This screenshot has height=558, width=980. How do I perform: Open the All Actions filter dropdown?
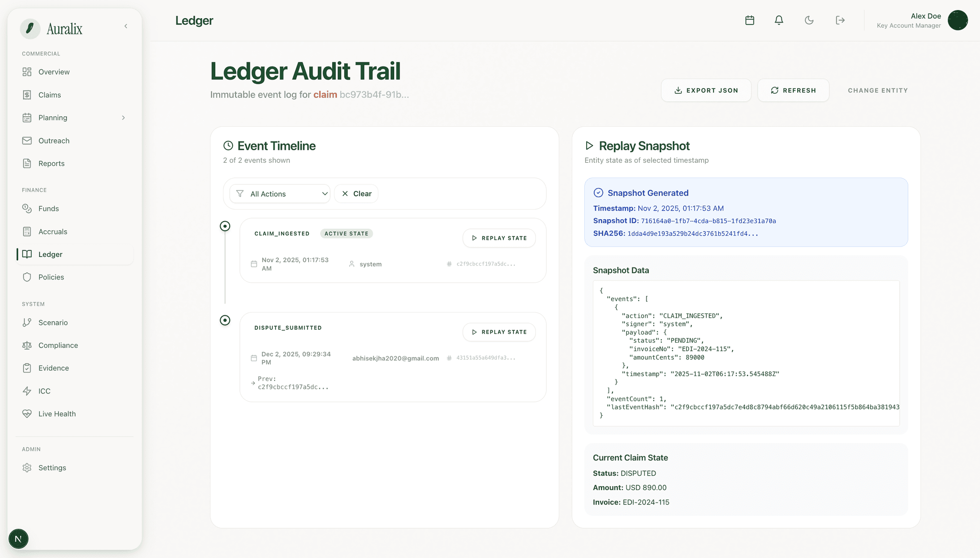click(x=279, y=193)
